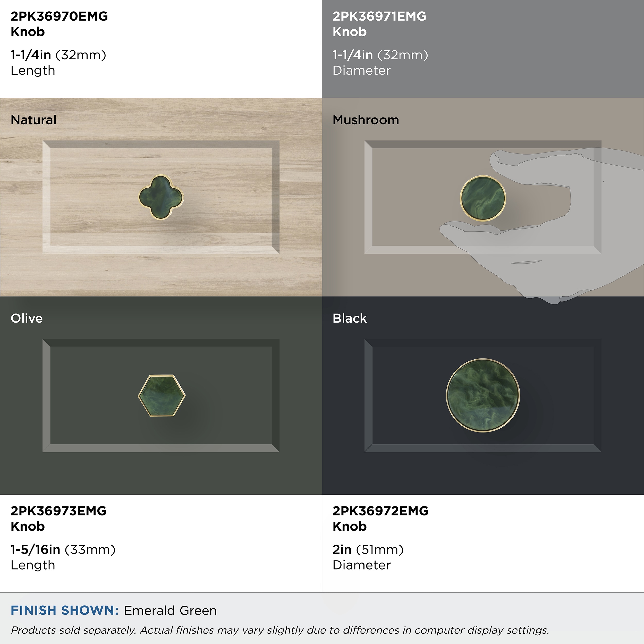Click product code 2PK36973EMG
This screenshot has width=644, height=644.
tap(59, 511)
